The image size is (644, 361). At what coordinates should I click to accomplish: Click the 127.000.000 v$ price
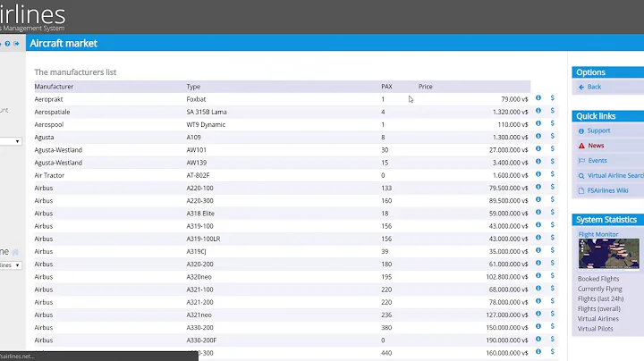click(x=506, y=315)
